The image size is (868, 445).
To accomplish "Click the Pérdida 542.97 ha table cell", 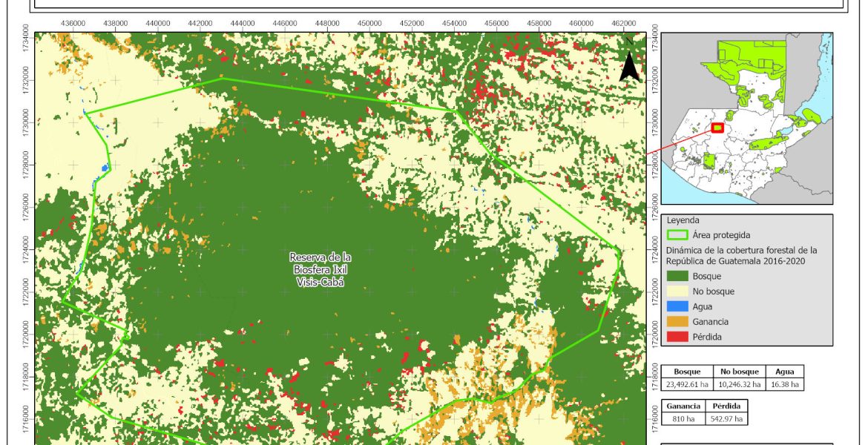I will pyautogui.click(x=726, y=419).
